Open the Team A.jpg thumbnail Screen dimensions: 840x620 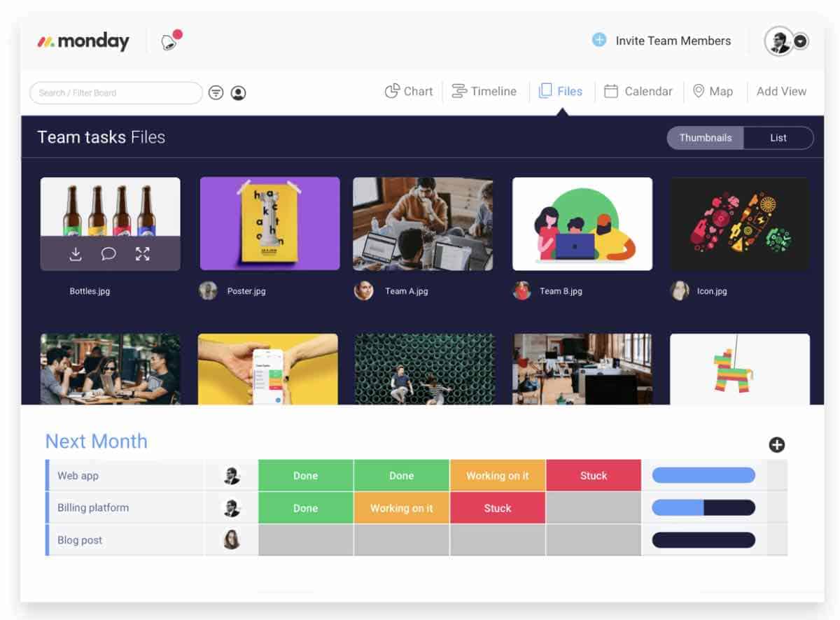[x=423, y=223]
